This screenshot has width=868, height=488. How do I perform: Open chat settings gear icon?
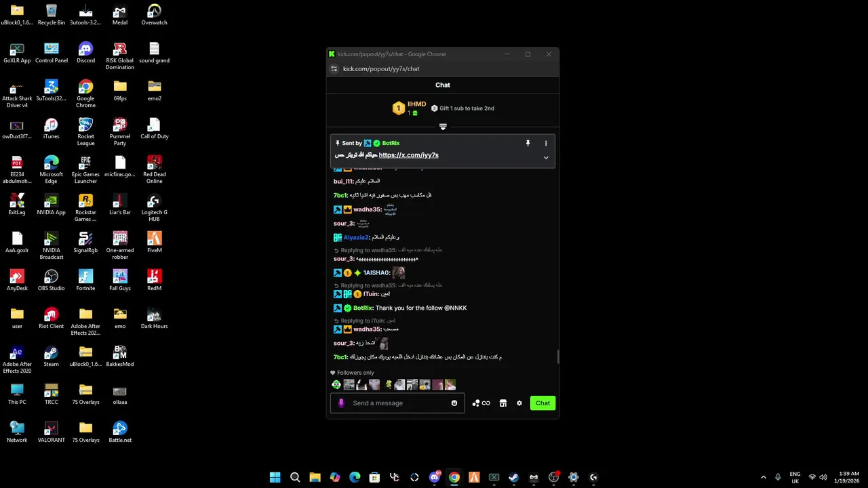tap(519, 403)
